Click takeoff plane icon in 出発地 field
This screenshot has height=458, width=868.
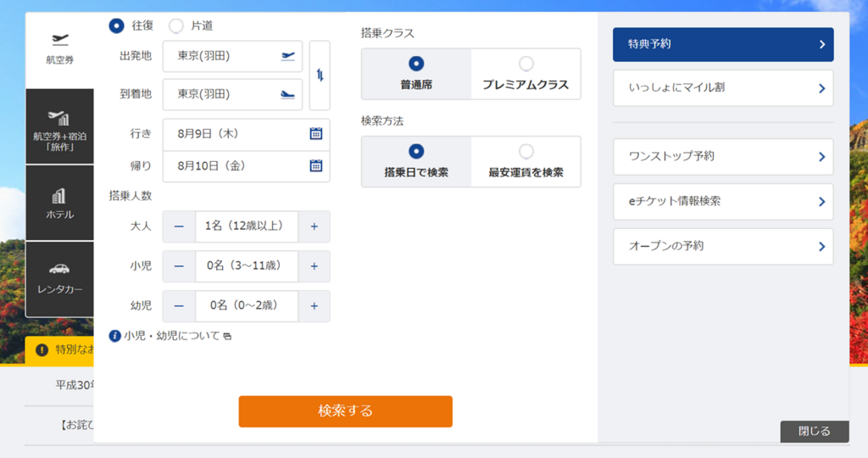pyautogui.click(x=288, y=56)
